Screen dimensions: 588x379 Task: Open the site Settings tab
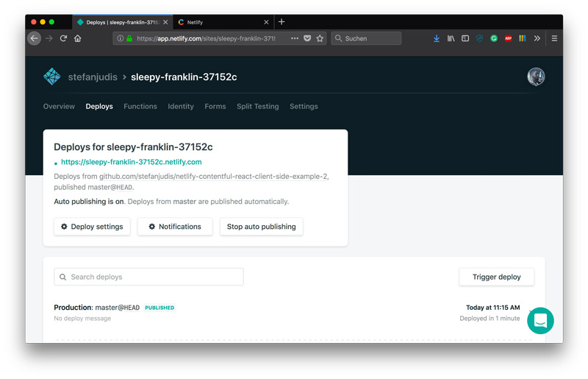click(304, 106)
